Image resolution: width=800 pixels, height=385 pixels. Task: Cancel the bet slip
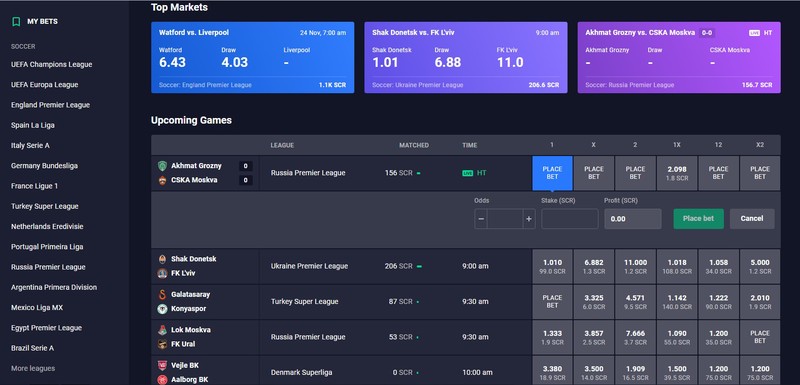coord(752,218)
